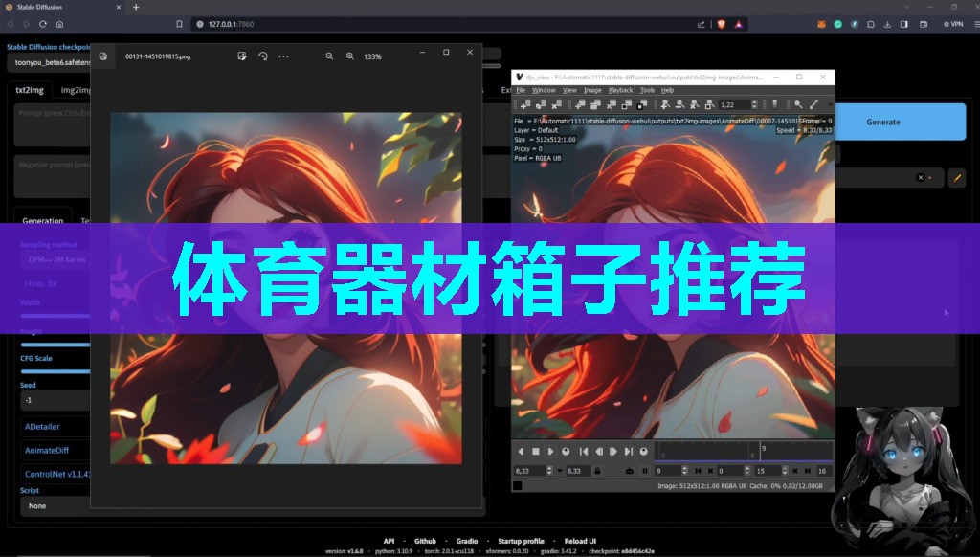Click stop playback button in djv_view
The width and height of the screenshot is (980, 557).
click(x=536, y=452)
